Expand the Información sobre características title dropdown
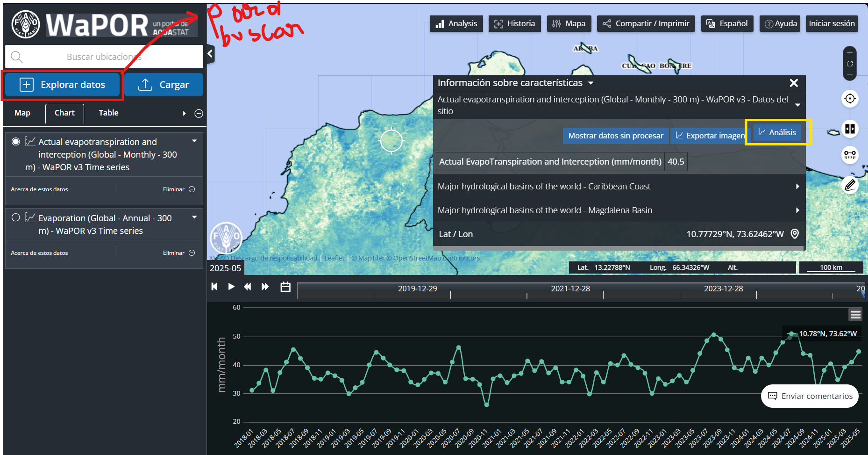Viewport: 868px width, 455px height. coord(591,83)
